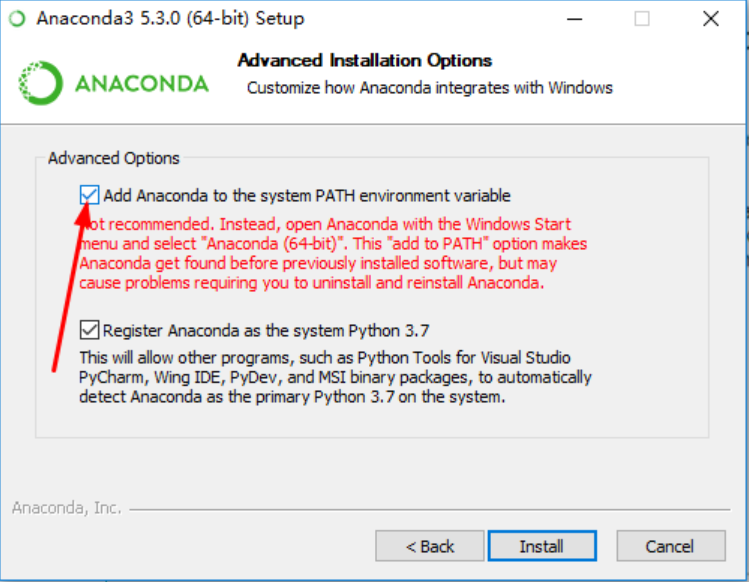Cancel the Anaconda setup
The height and width of the screenshot is (582, 749).
click(x=671, y=546)
